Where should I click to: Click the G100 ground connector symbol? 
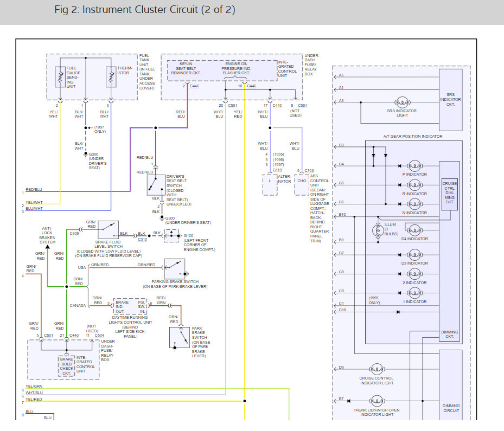pyautogui.click(x=171, y=236)
